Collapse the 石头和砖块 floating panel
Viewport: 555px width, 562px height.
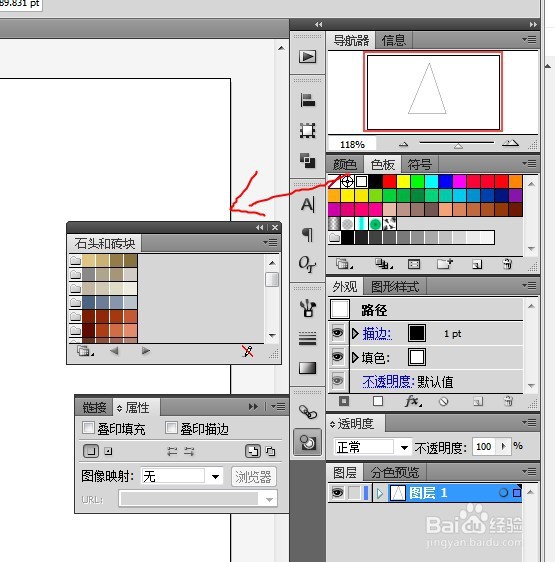[260, 227]
